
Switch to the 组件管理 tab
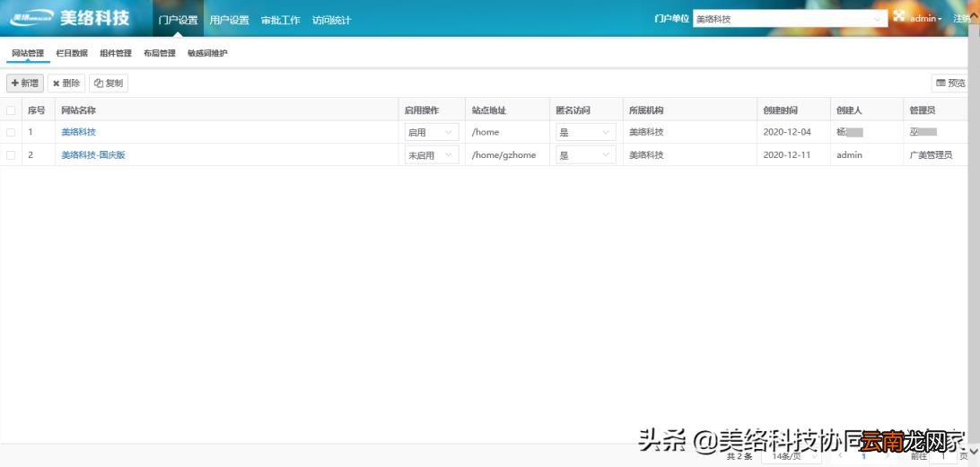(116, 53)
